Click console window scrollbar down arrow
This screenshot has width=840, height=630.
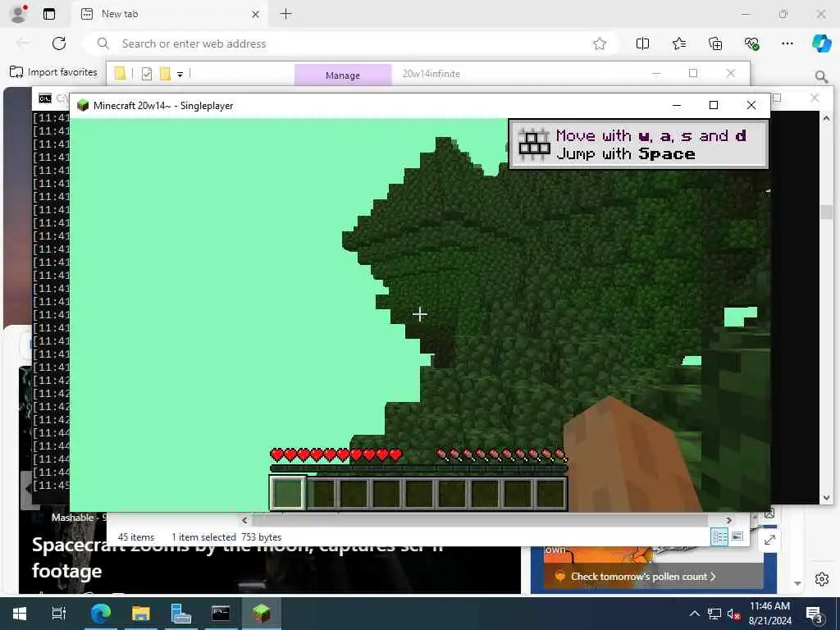826,498
